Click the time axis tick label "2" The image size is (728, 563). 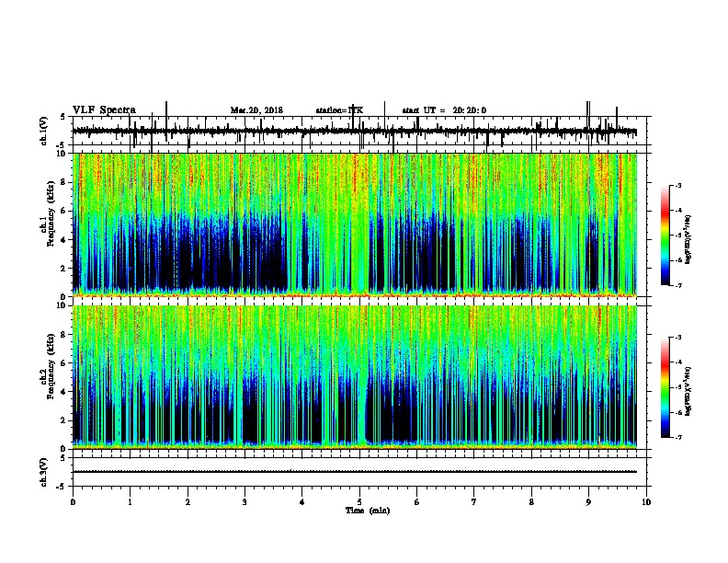(x=188, y=502)
